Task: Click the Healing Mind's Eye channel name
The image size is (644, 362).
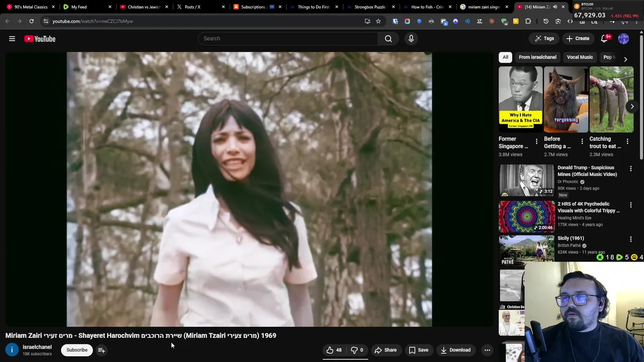Action: point(574,218)
